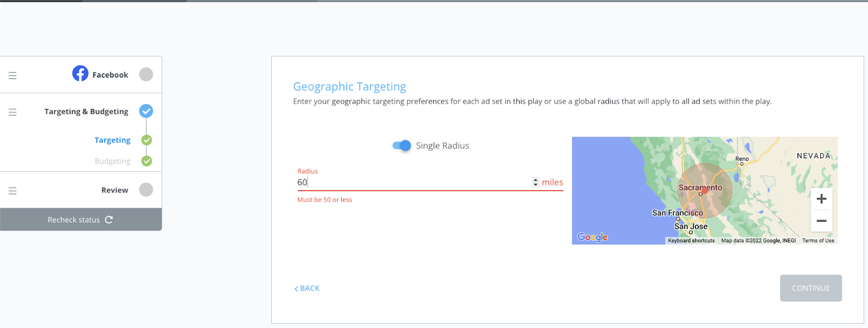The image size is (868, 328).
Task: Click the Facebook logo icon
Action: (80, 73)
